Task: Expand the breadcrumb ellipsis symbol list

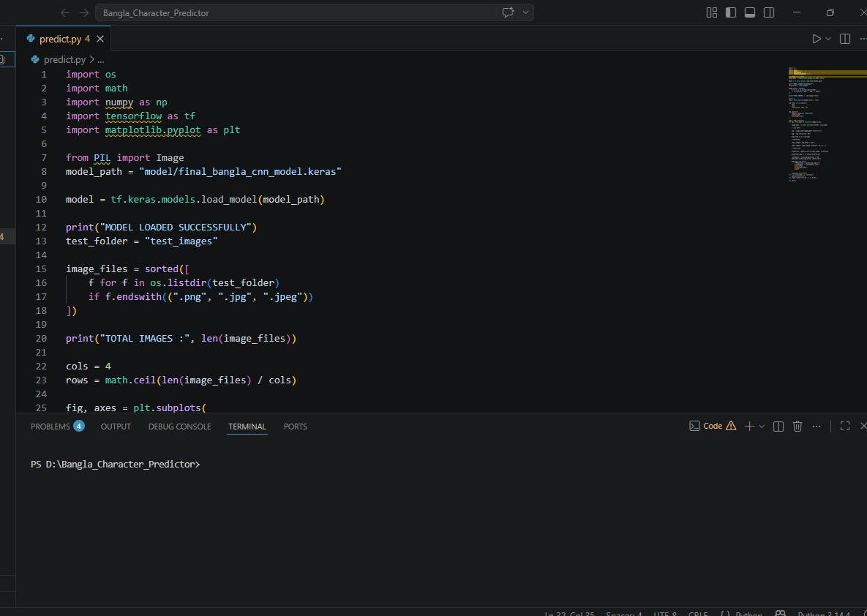Action: (x=101, y=60)
